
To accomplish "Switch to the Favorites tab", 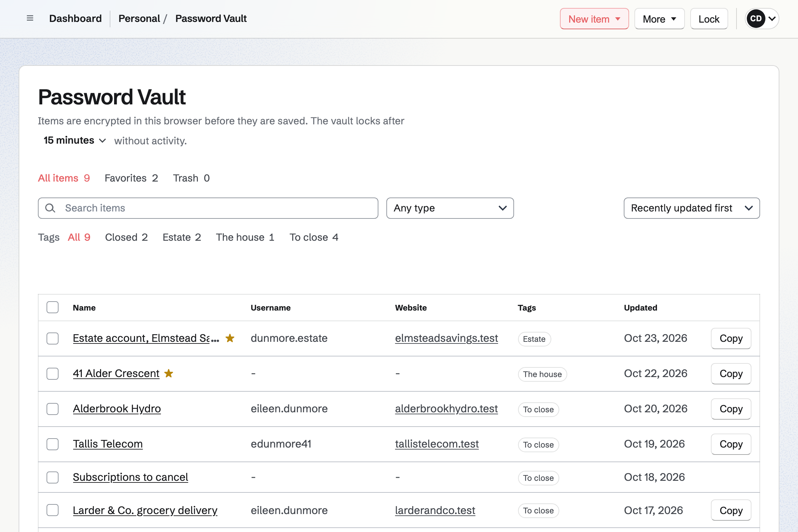I will tap(131, 178).
